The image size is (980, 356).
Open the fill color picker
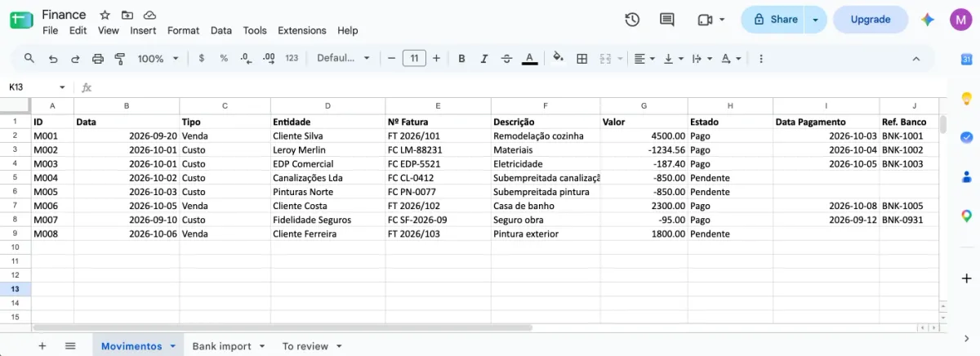pos(559,59)
